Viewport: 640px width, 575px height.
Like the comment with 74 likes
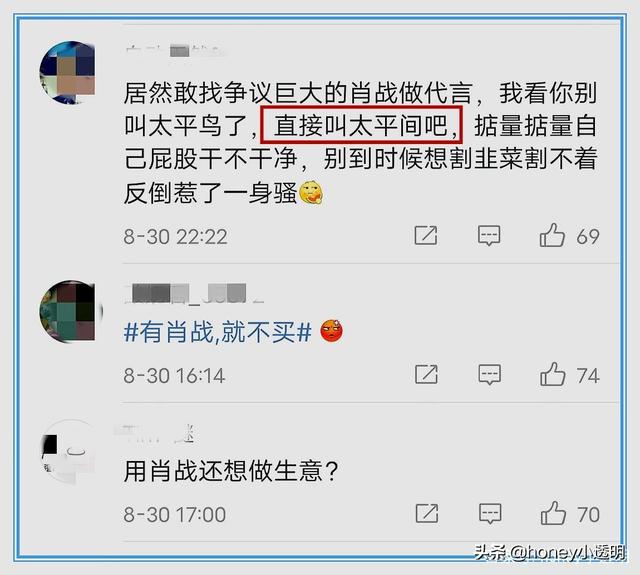coord(553,374)
